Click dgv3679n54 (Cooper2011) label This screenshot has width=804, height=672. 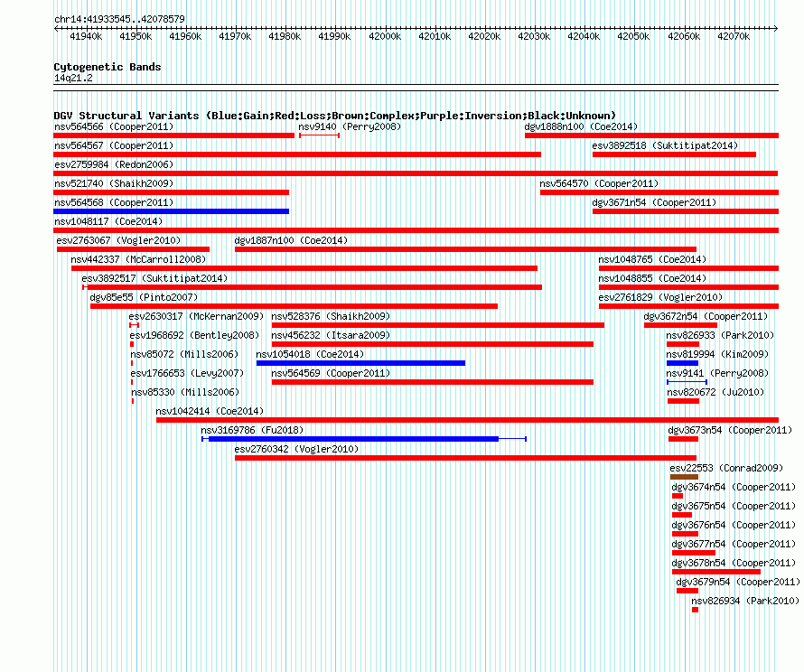point(738,582)
